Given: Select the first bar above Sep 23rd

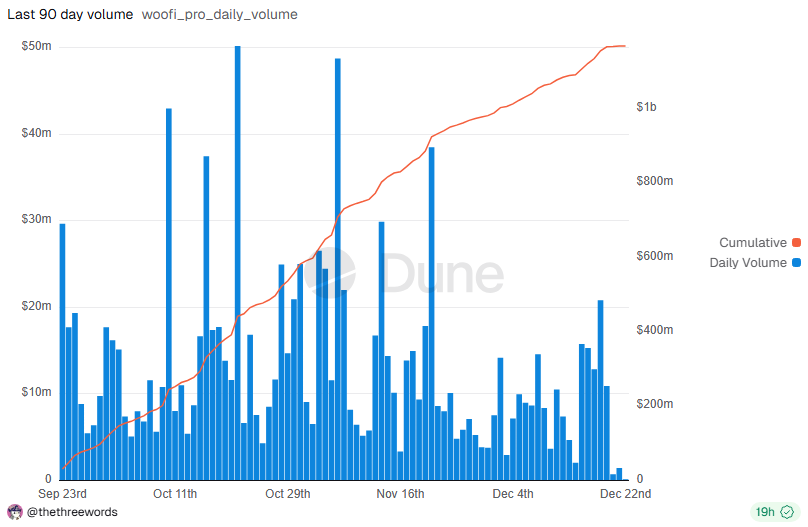Looking at the screenshot, I should coord(62,350).
